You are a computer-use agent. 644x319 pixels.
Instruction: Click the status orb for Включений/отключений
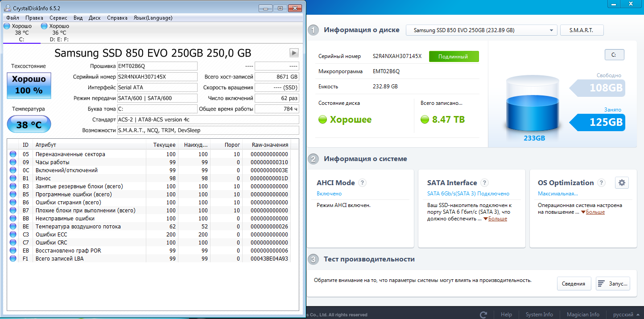point(13,170)
